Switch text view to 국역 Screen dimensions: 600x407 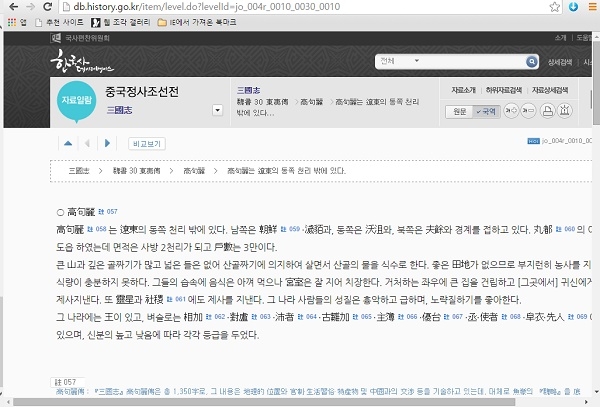click(x=488, y=111)
